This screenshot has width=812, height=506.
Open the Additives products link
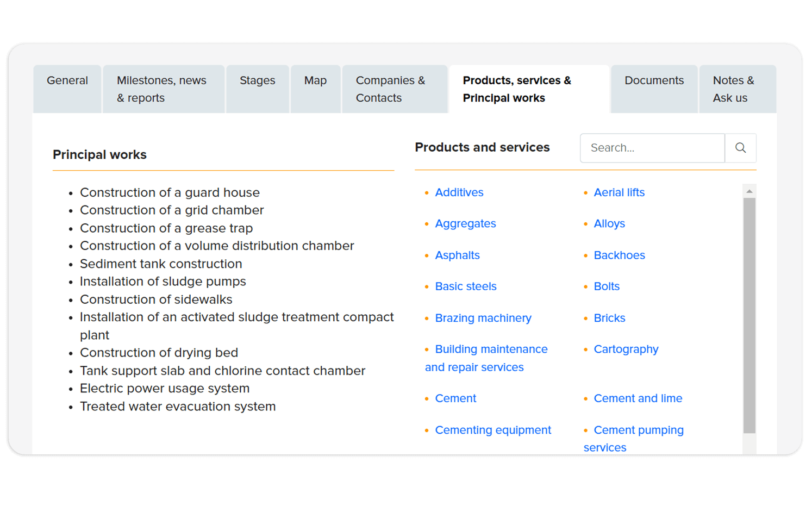click(459, 192)
